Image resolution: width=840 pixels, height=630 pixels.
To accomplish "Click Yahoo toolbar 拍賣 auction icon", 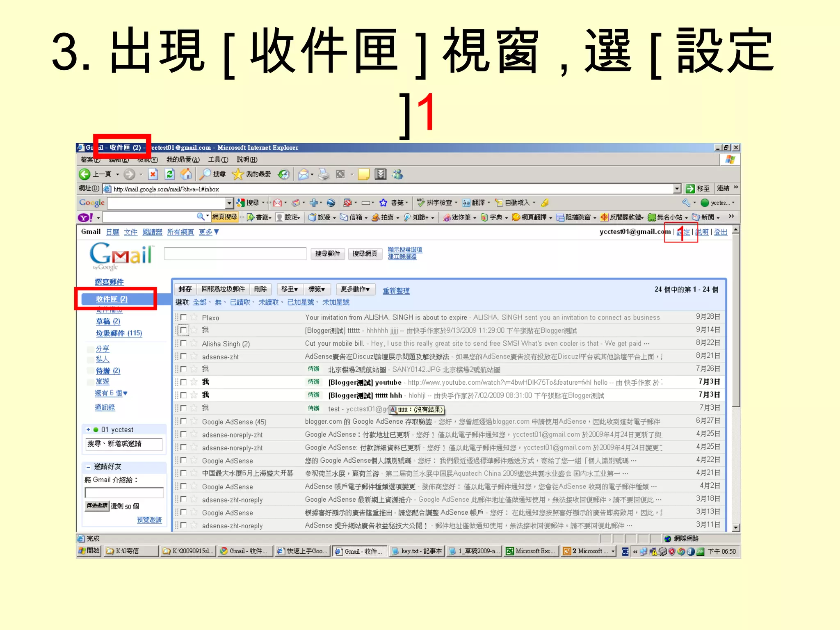I will click(375, 217).
